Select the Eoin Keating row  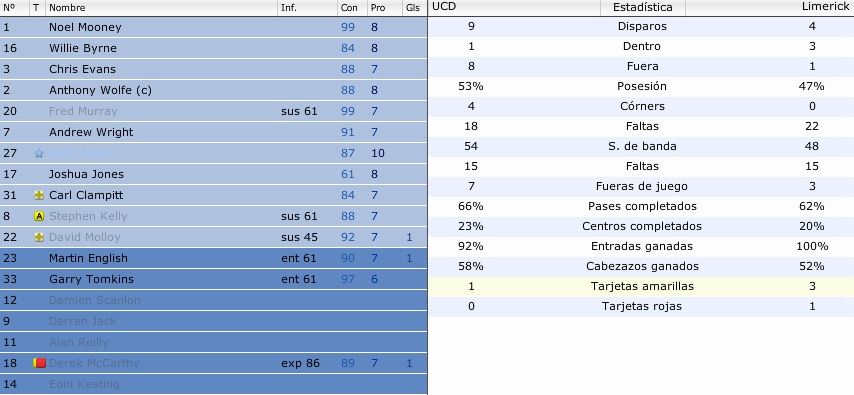[214, 384]
